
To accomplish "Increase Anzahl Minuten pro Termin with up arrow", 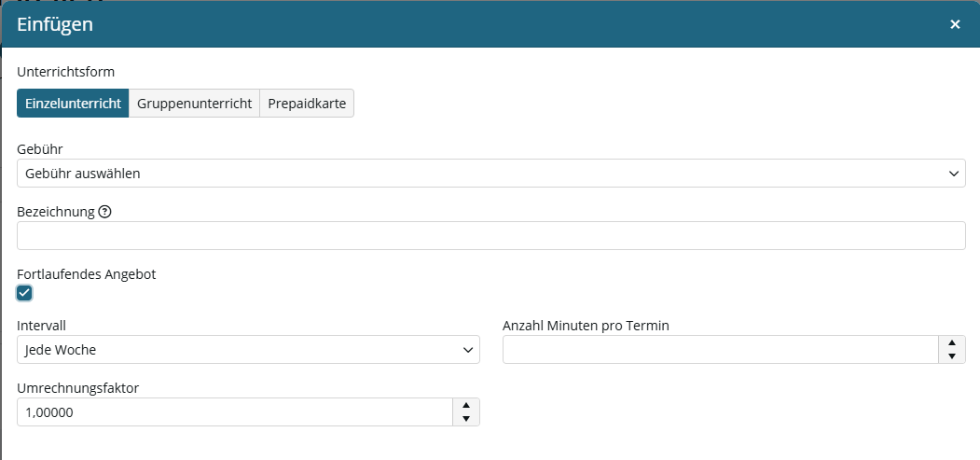I will click(x=952, y=342).
